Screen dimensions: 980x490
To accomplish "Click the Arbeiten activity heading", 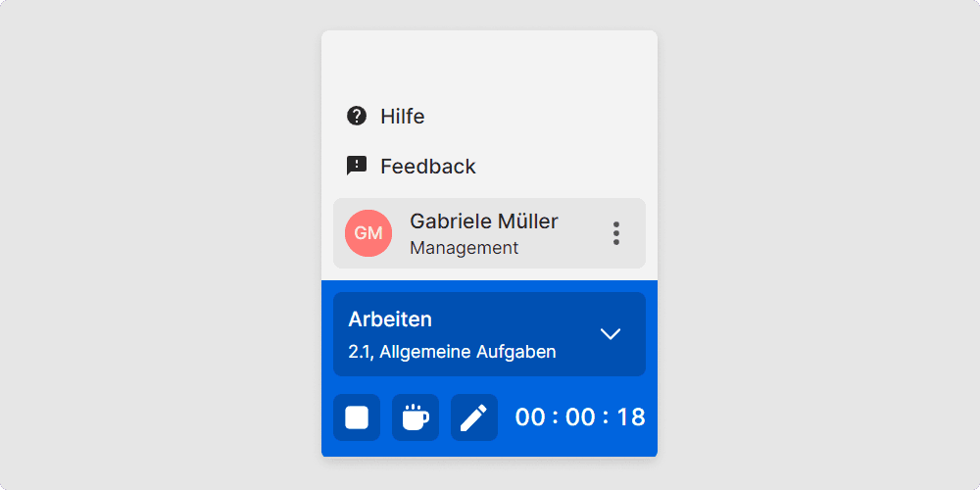I will click(390, 319).
